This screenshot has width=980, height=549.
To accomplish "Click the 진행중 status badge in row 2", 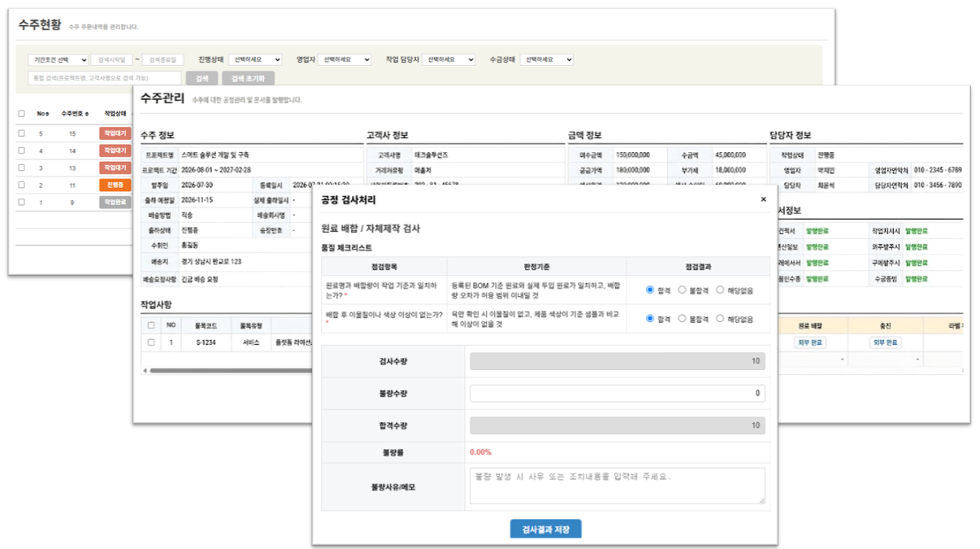I will [x=115, y=185].
